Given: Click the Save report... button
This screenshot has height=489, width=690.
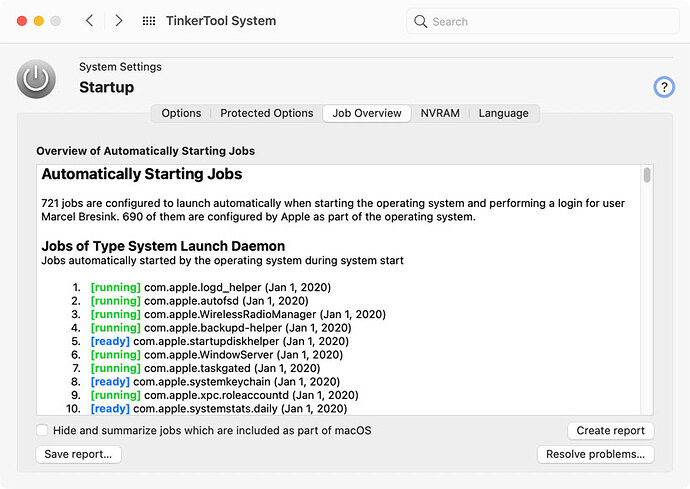Looking at the screenshot, I should (x=78, y=454).
